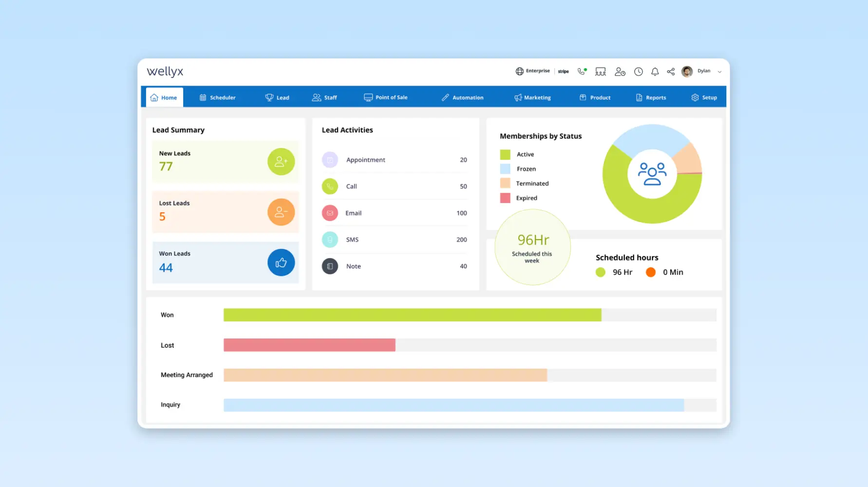The width and height of the screenshot is (868, 487).
Task: Open the Product tab
Action: 595,97
